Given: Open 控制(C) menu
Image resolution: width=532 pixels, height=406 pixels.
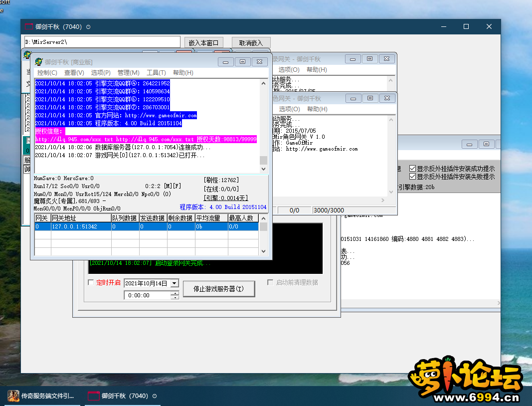Looking at the screenshot, I should point(47,73).
